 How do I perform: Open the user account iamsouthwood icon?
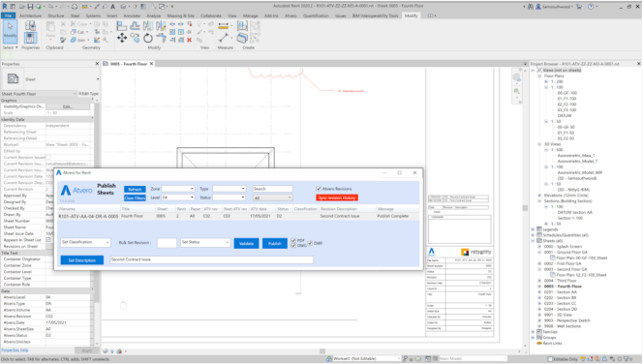pos(538,7)
